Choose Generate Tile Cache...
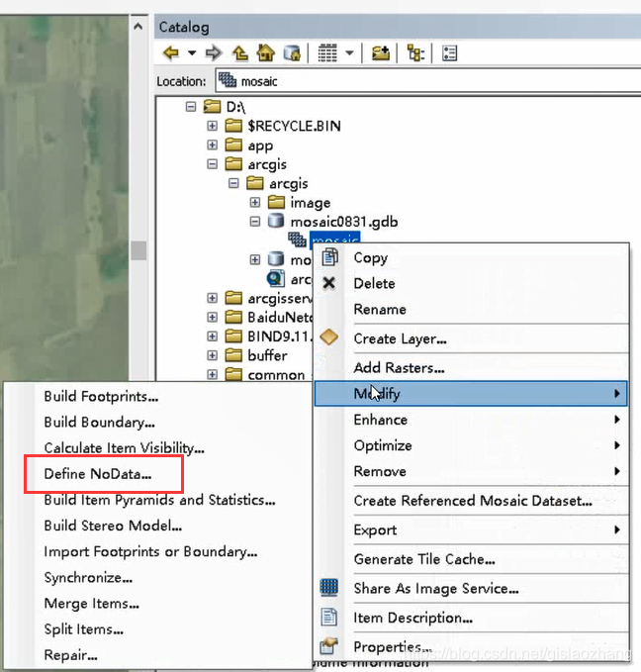This screenshot has width=641, height=672. [471, 559]
